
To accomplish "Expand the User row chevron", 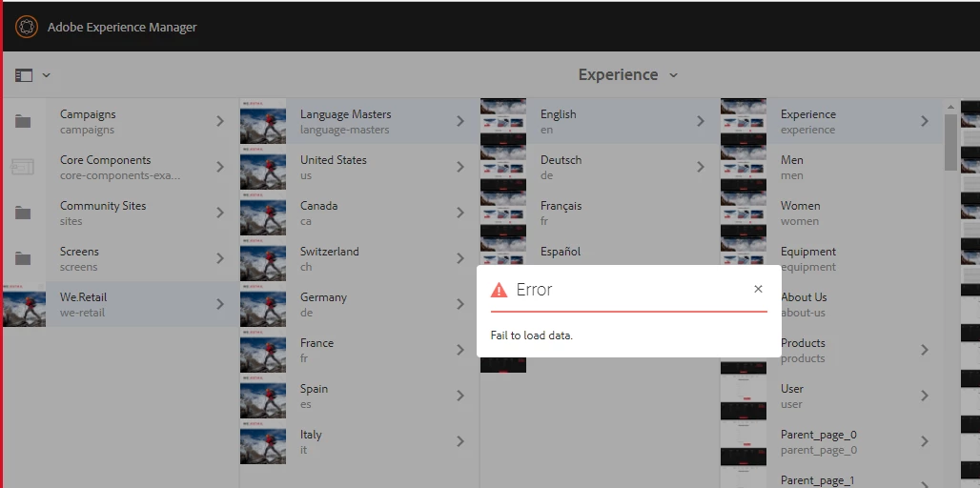I will click(x=925, y=396).
